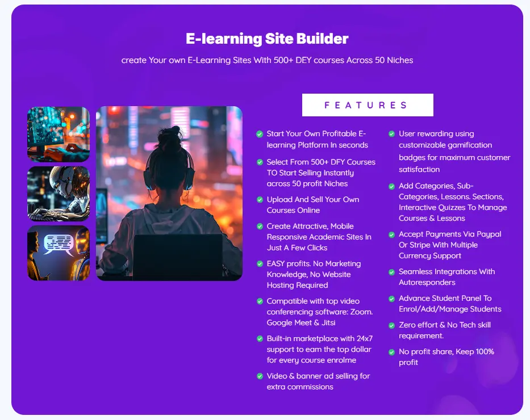530x420 pixels.
Task: Click the check icon beside "Upload And Sell Your Own Courses"
Action: tap(260, 200)
